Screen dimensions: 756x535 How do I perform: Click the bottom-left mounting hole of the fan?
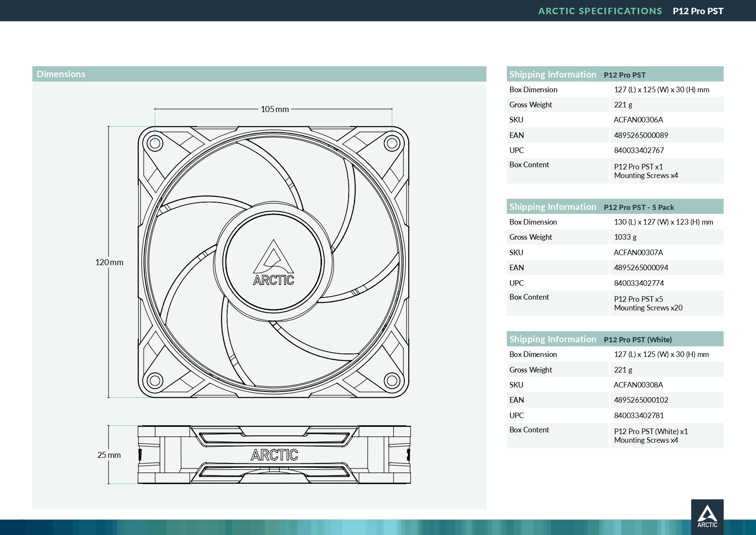tap(155, 381)
